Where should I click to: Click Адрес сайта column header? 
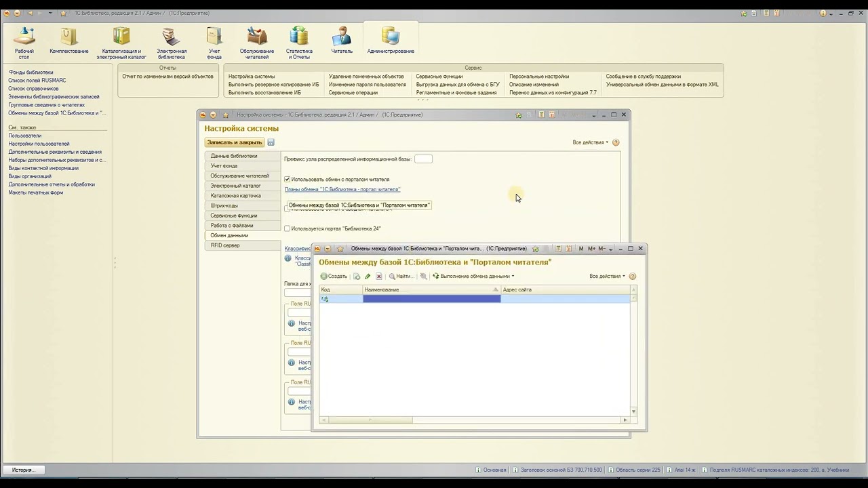[x=566, y=290]
